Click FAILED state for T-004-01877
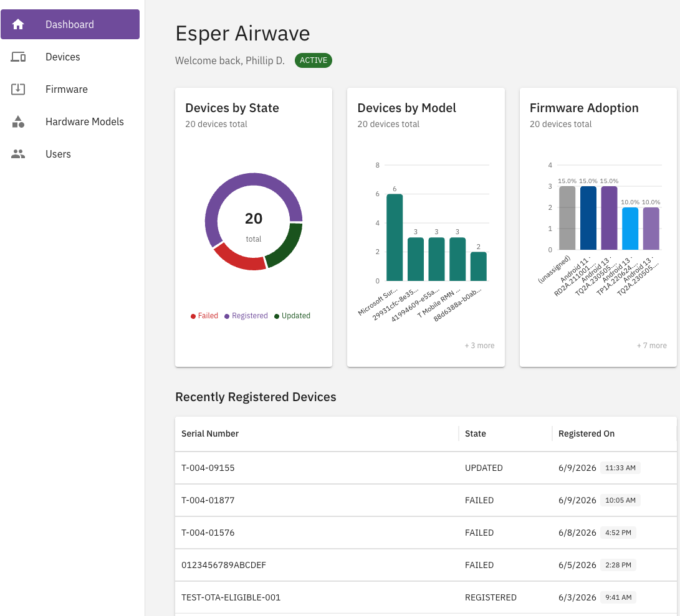 pyautogui.click(x=479, y=500)
